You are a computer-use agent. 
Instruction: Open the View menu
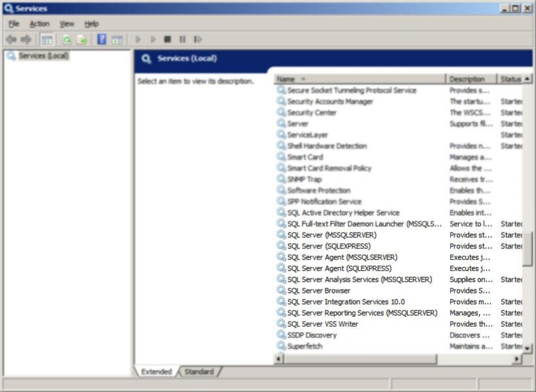coord(67,24)
